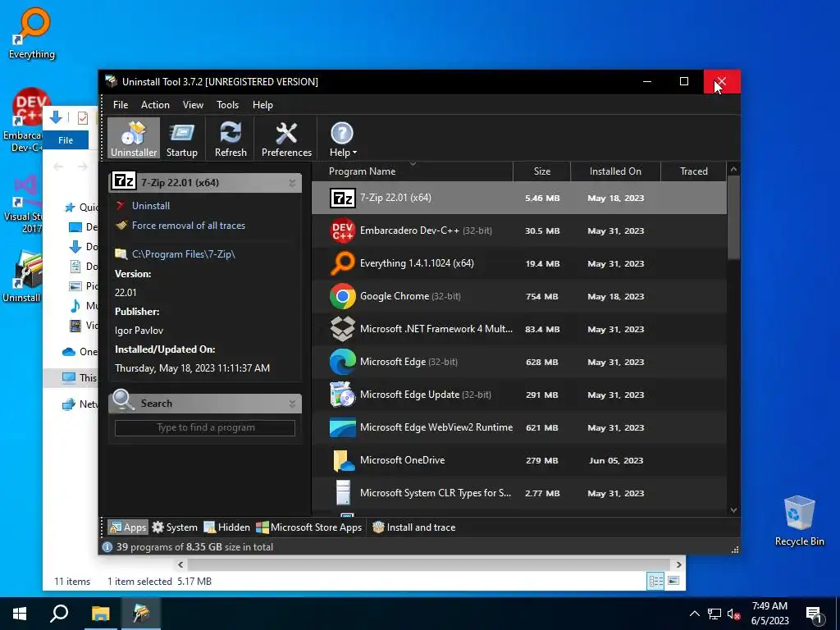Open the notification center icon
This screenshot has height=630, width=840.
tap(815, 615)
